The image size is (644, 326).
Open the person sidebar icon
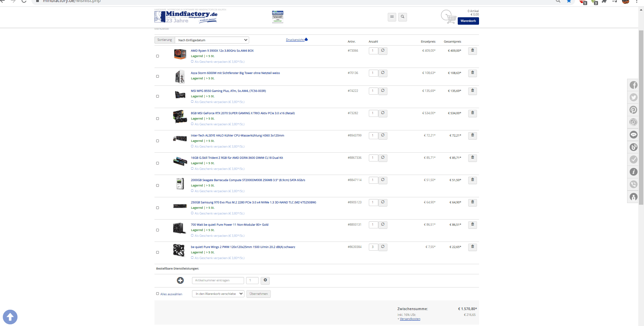tap(633, 197)
